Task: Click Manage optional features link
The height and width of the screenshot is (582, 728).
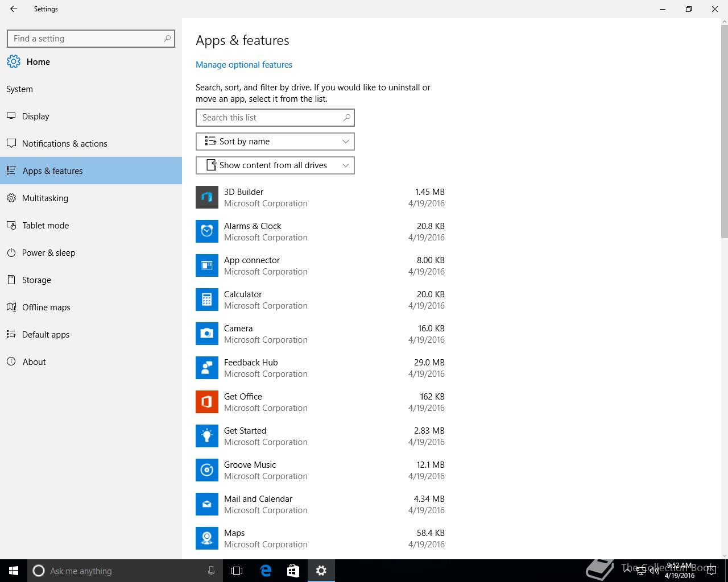Action: pos(244,65)
